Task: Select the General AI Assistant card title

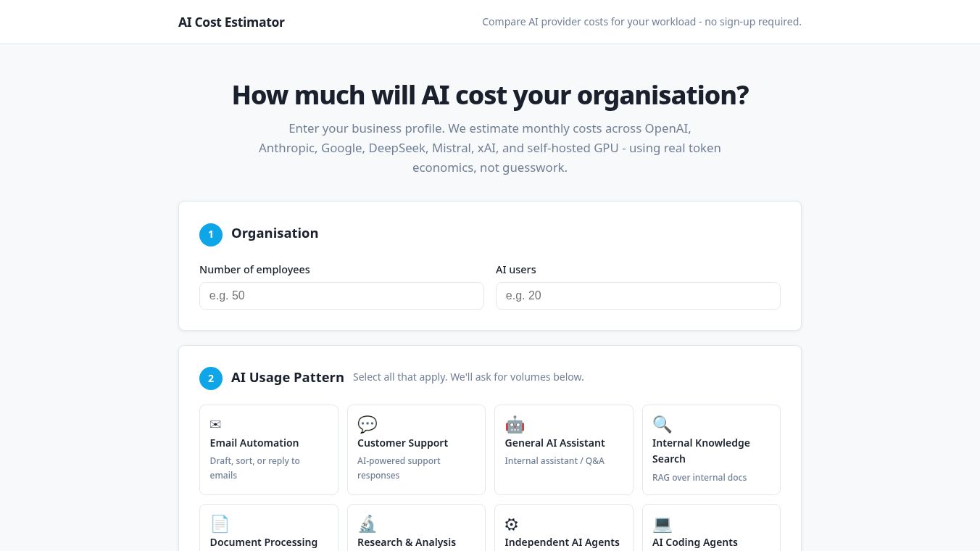Action: coord(555,443)
